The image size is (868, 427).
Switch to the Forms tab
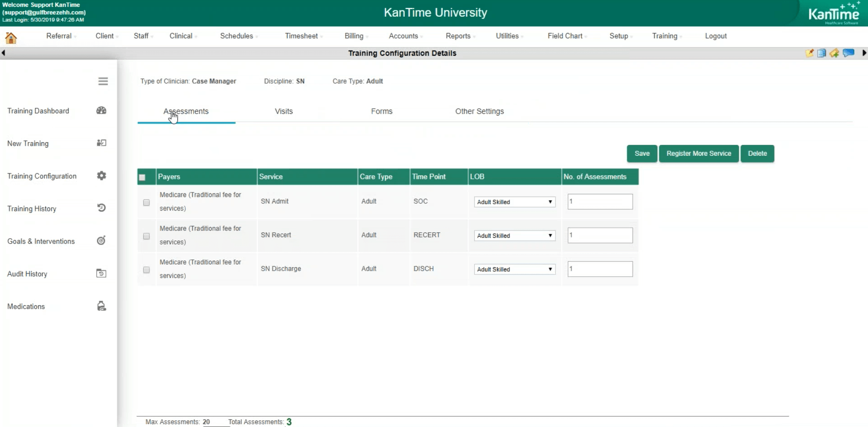pyautogui.click(x=382, y=111)
